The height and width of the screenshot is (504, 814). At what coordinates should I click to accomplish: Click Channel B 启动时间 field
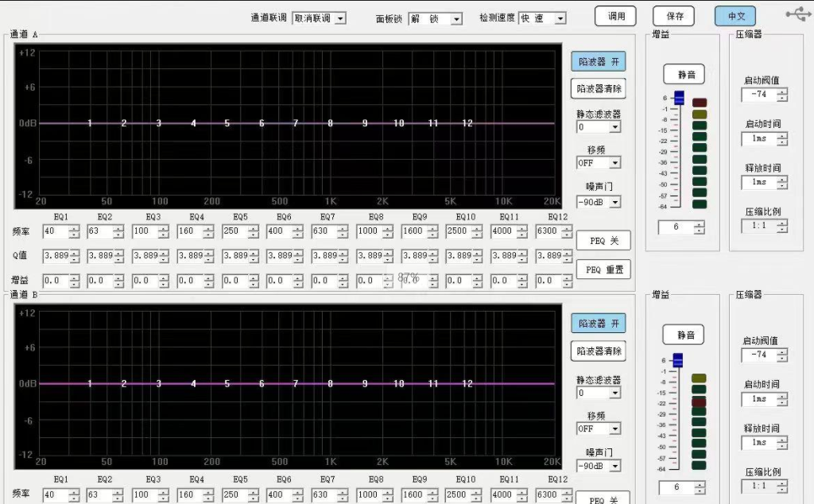point(759,399)
